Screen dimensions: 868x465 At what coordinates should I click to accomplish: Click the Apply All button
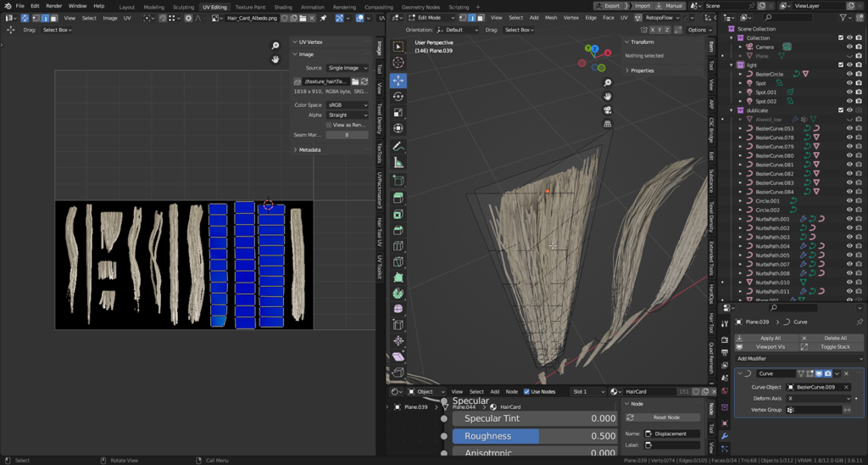click(770, 338)
